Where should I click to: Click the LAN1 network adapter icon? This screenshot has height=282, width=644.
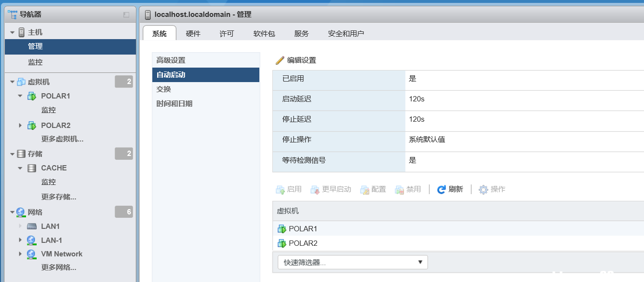32,226
